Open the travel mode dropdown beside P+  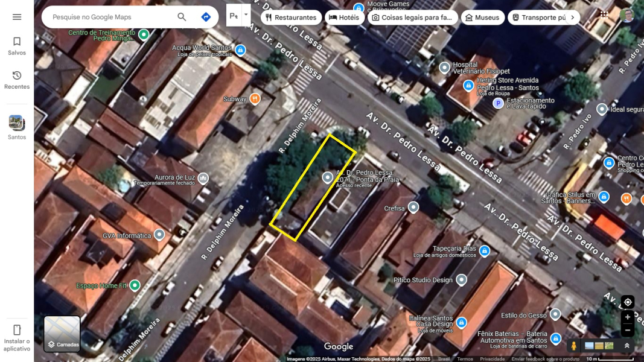click(x=246, y=14)
